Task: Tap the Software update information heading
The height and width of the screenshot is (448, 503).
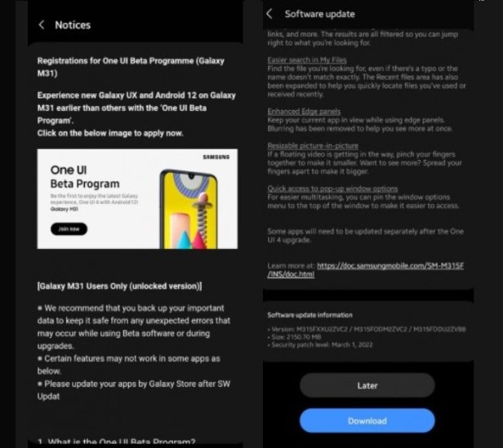Action: (310, 315)
